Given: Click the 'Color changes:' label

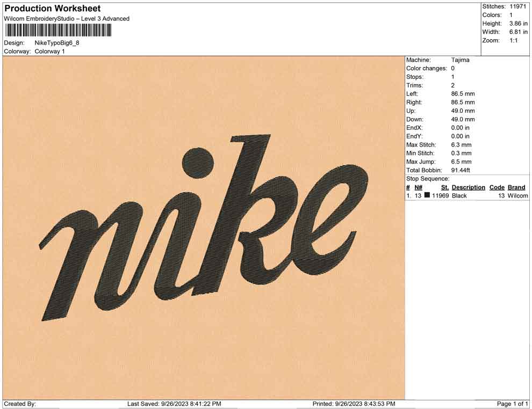Looking at the screenshot, I should [427, 69].
